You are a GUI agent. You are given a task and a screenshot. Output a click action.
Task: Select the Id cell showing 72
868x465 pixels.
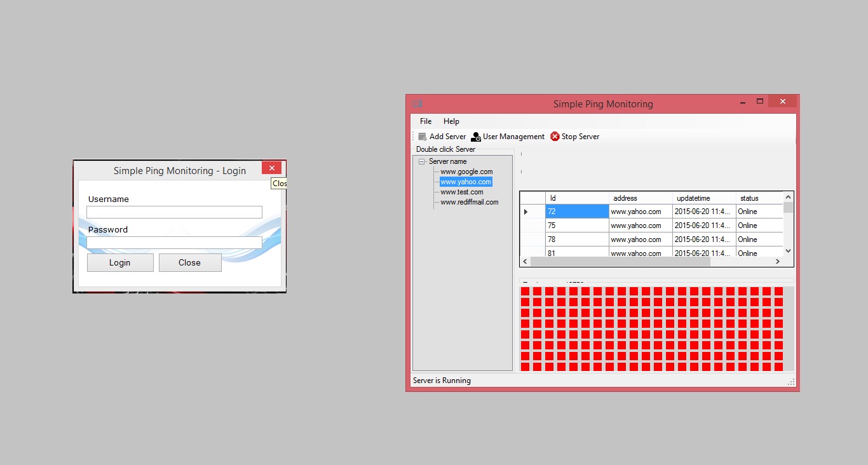tap(577, 212)
